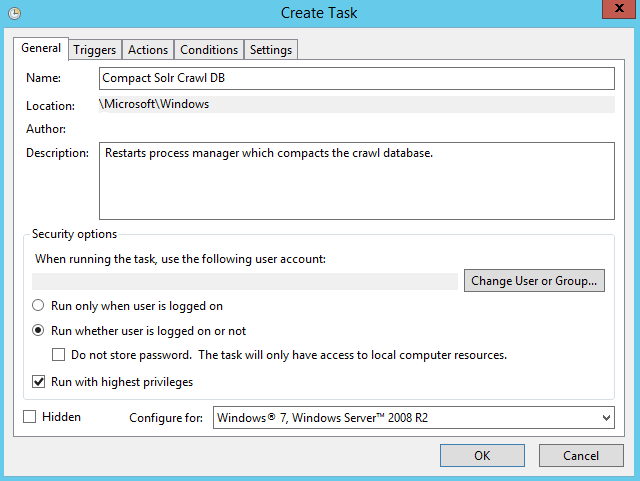Screen dimensions: 640x481
Task: Switch to the General tab
Action: pyautogui.click(x=41, y=48)
